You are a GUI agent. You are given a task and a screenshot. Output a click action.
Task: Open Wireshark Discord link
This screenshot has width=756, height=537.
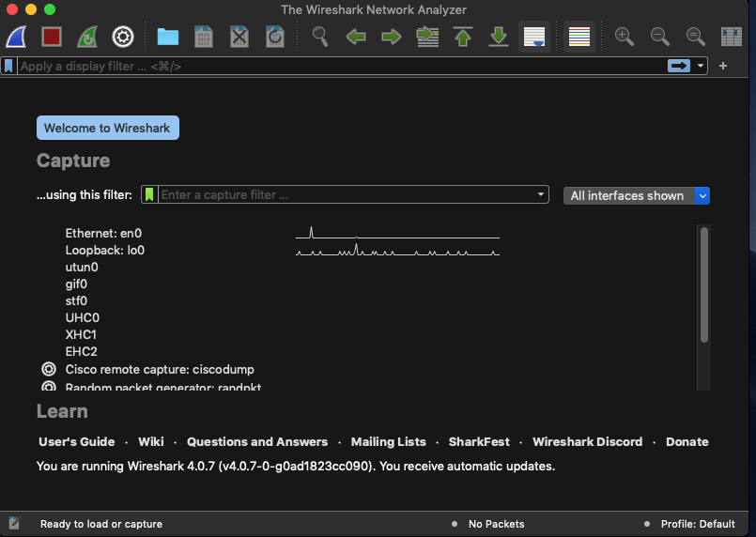pyautogui.click(x=587, y=441)
